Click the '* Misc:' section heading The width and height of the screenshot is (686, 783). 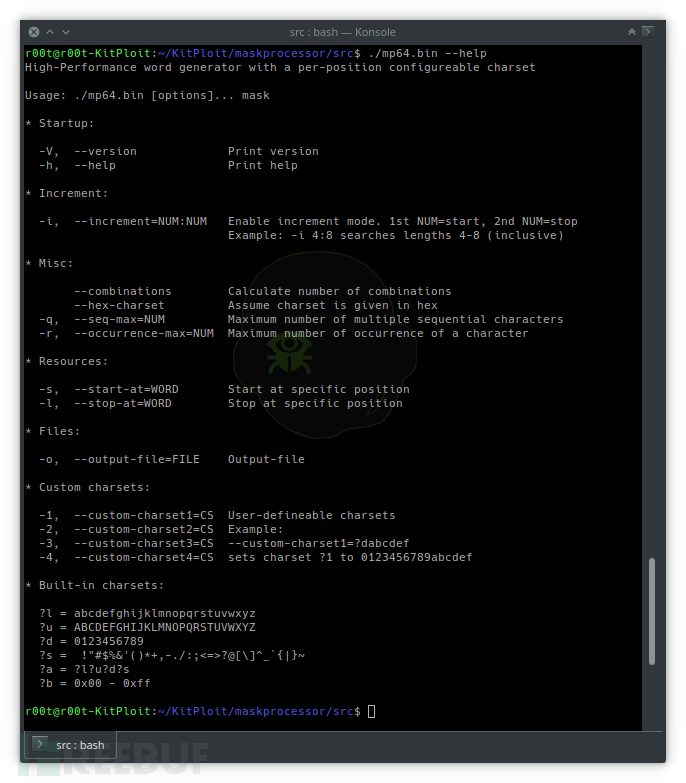(x=49, y=263)
